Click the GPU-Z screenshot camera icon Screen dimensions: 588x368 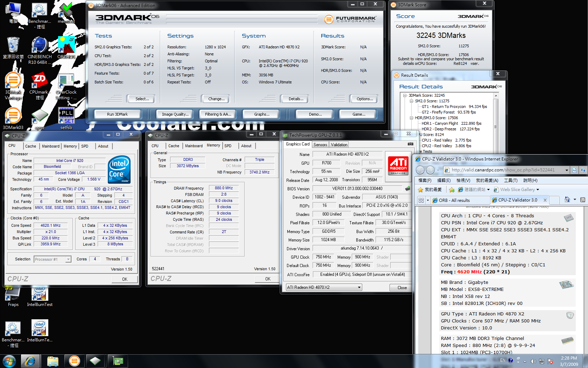click(x=411, y=144)
